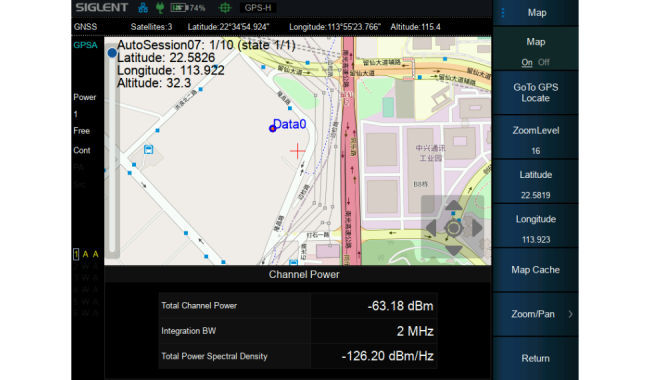Expand the left panel side arrow
650x380 pixels.
(116, 160)
